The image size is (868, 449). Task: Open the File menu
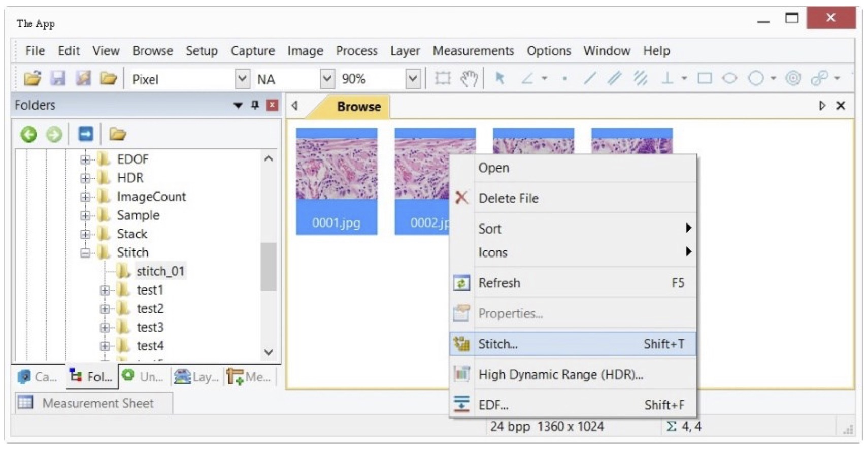[35, 51]
